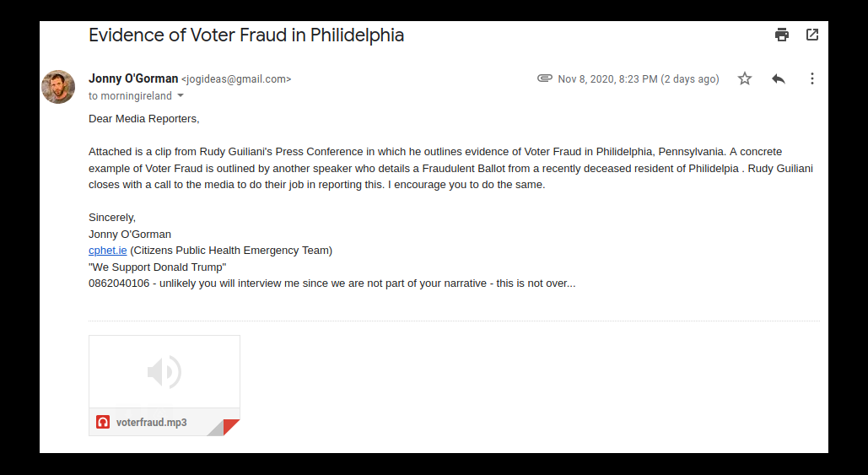Click the paperclip attachment indicator icon
Screen dimensions: 868x475
click(x=545, y=78)
